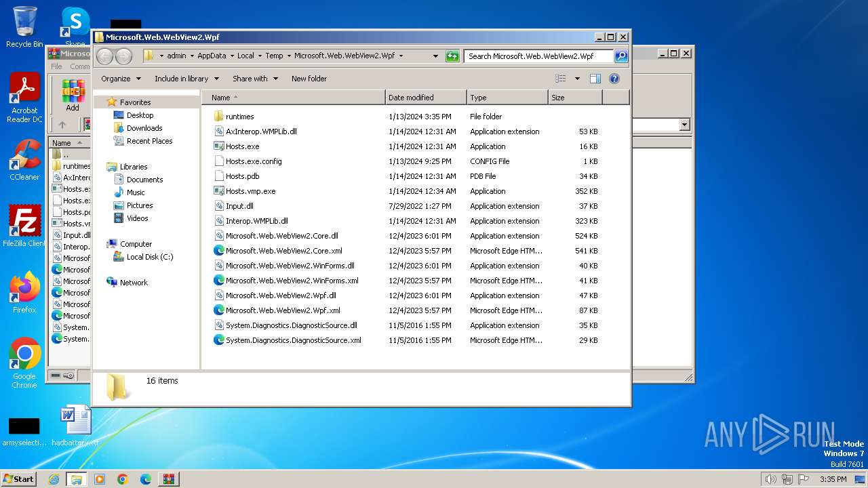Viewport: 868px width, 488px height.
Task: Open Windows Media Player taskbar icon
Action: [100, 479]
